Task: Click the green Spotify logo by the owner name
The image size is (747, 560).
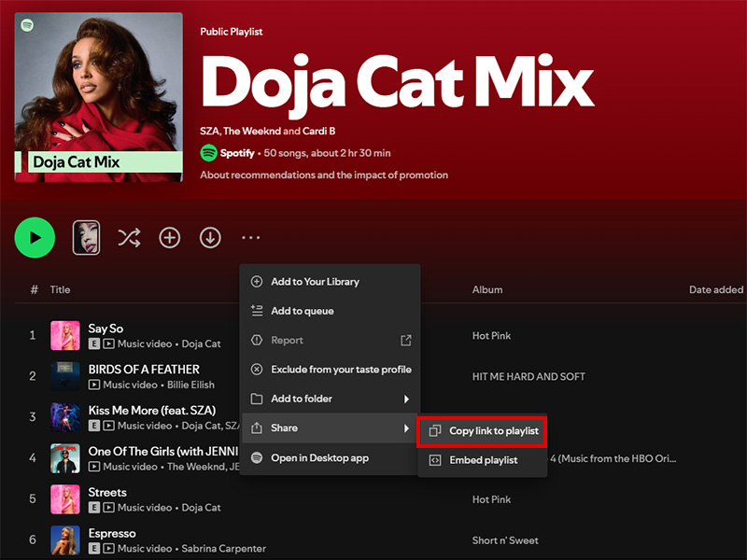Action: point(208,153)
